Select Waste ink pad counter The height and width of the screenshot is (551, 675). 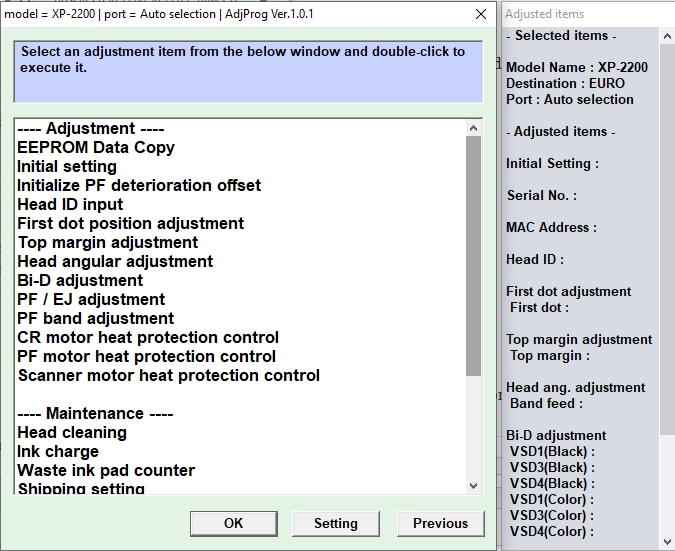point(106,470)
